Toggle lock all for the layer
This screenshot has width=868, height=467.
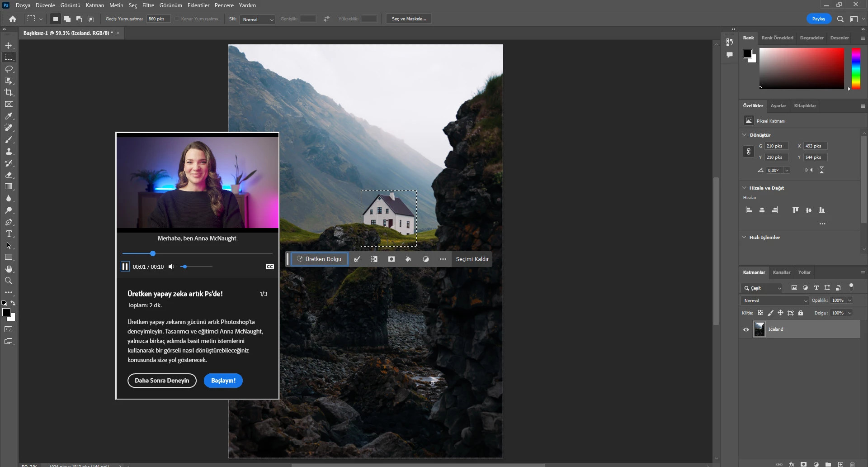pos(801,313)
